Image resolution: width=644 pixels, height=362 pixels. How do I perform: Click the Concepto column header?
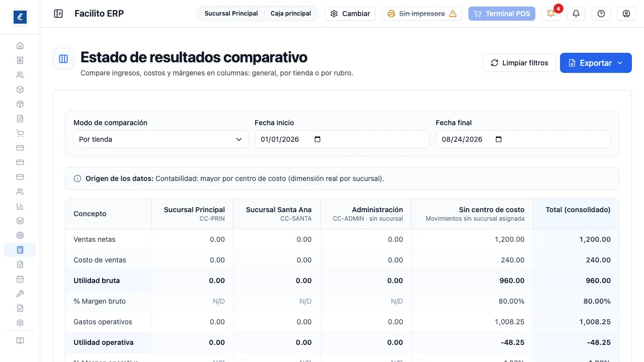[109, 214]
